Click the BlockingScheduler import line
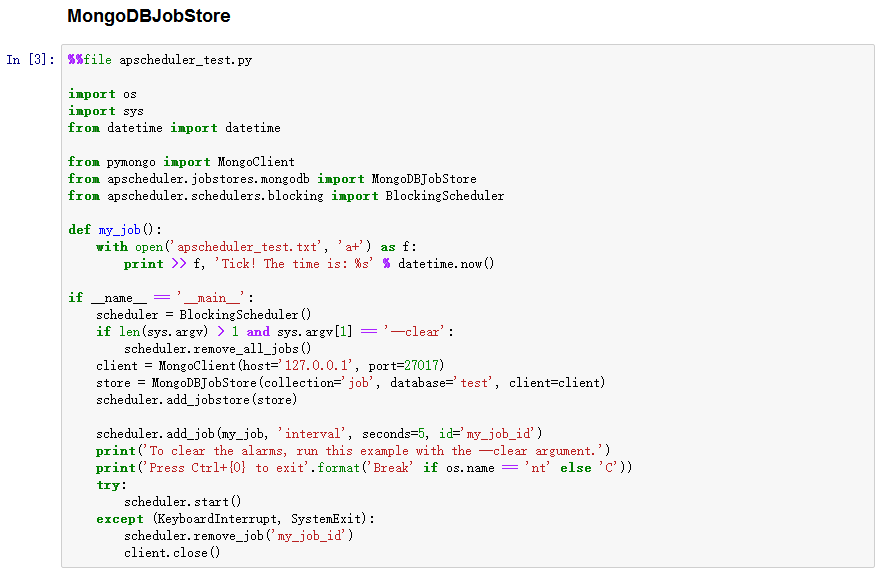 (286, 196)
